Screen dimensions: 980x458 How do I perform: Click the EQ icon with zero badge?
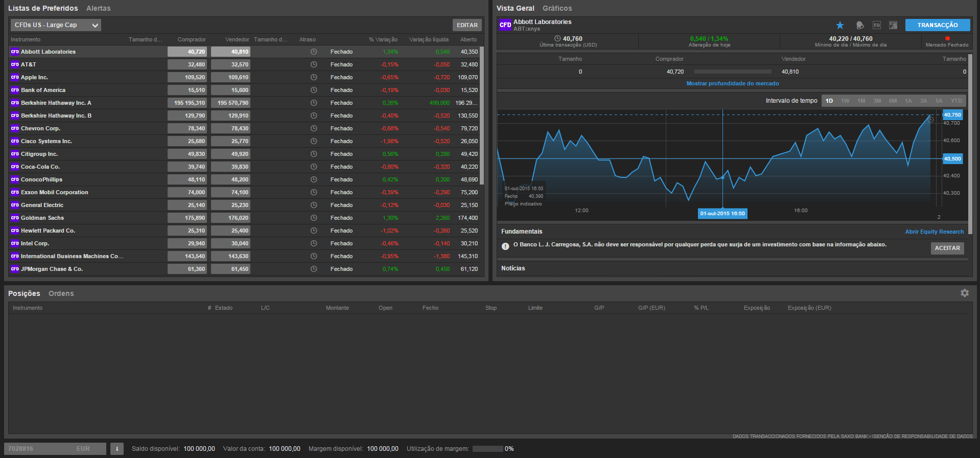pyautogui.click(x=893, y=25)
